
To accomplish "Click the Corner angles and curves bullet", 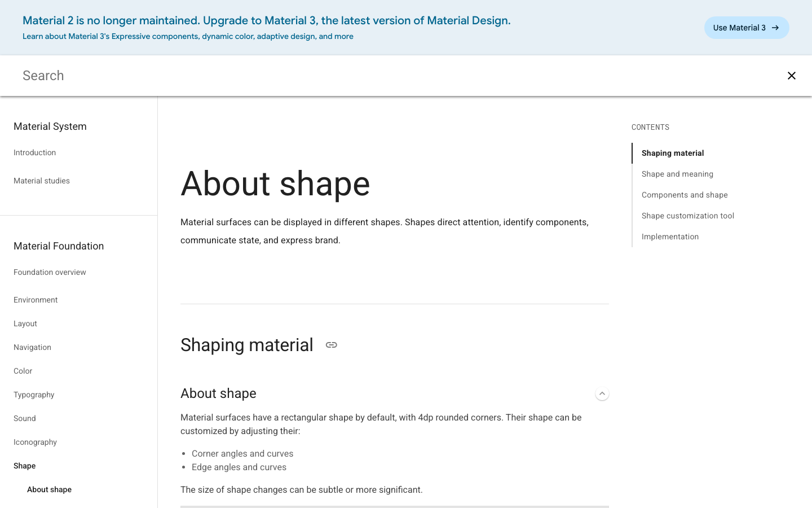I will tap(242, 453).
